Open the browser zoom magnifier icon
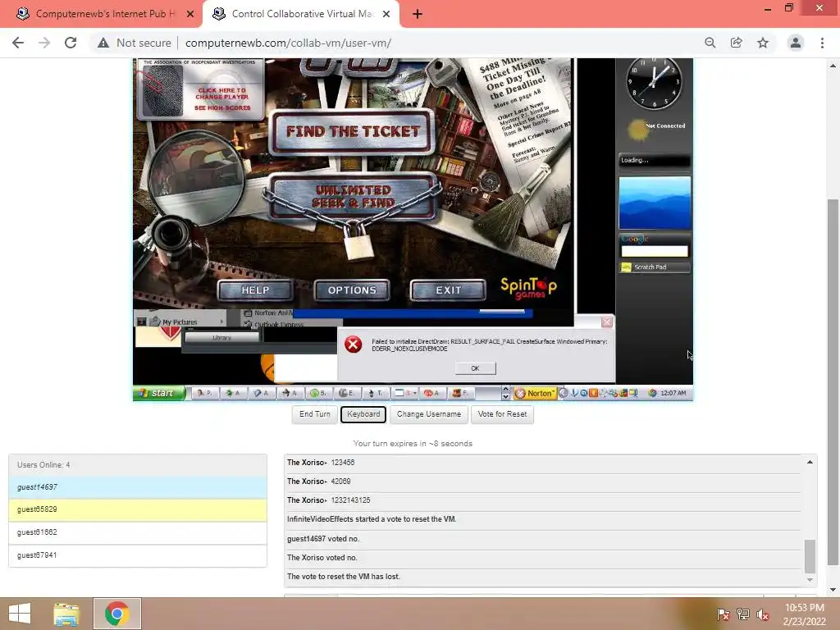Image resolution: width=840 pixels, height=630 pixels. [x=710, y=43]
